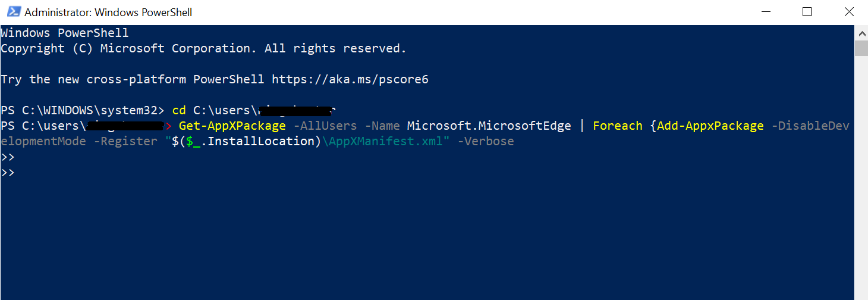Click the -AllUsers parameter

click(325, 126)
